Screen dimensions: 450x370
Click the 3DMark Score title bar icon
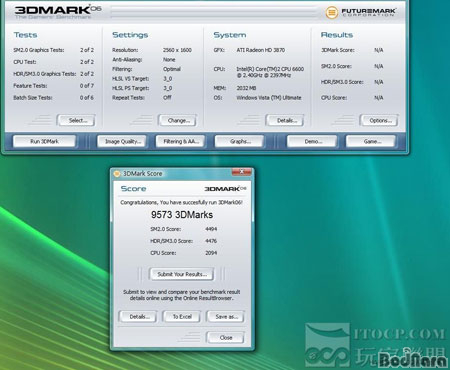tap(117, 173)
